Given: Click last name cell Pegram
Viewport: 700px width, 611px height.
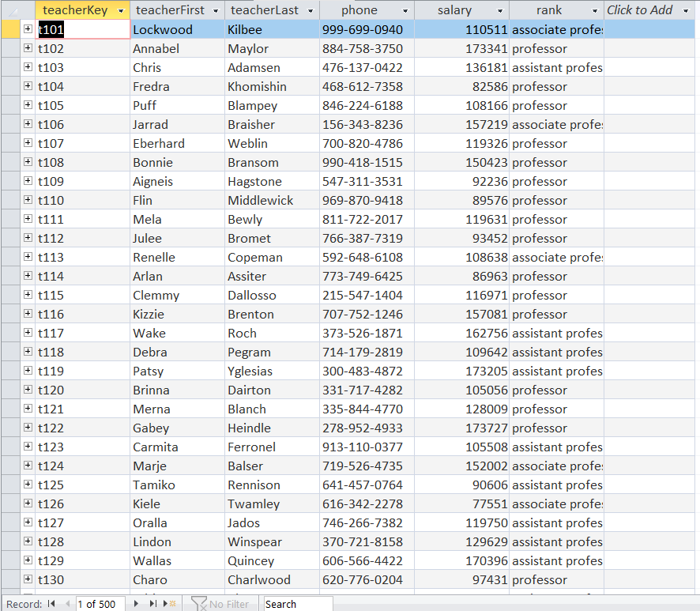Looking at the screenshot, I should tap(273, 352).
